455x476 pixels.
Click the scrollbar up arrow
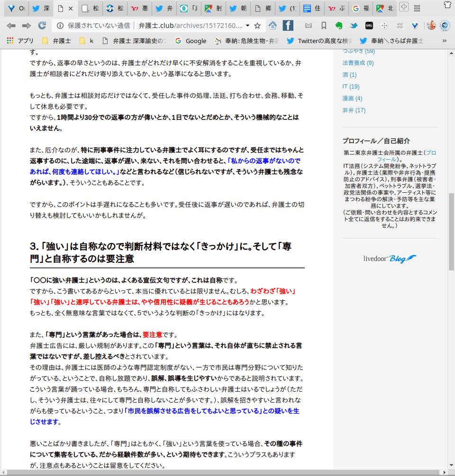tap(451, 53)
